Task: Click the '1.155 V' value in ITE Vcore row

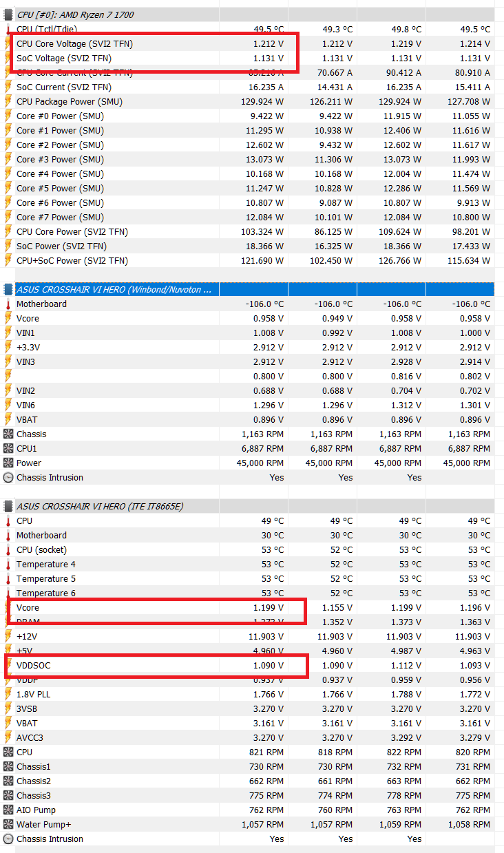Action: (337, 607)
